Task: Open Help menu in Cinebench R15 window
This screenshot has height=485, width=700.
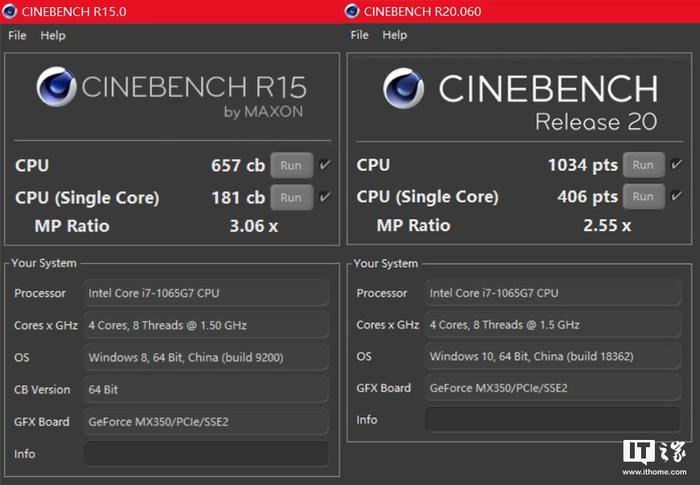Action: pos(53,35)
